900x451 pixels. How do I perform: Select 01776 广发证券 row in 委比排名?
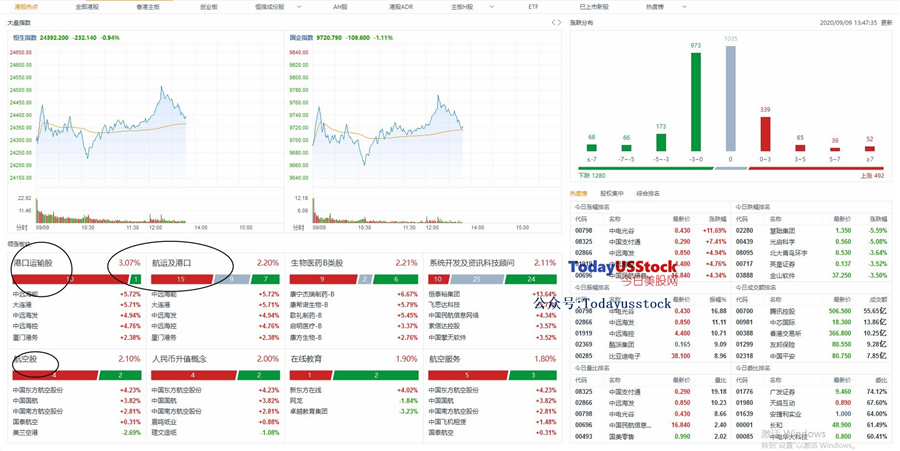(x=812, y=391)
